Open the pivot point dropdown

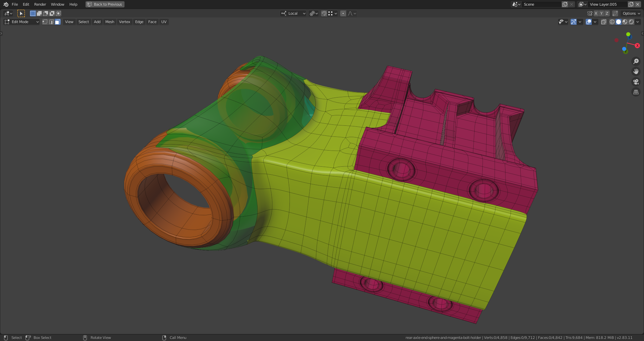pos(314,13)
